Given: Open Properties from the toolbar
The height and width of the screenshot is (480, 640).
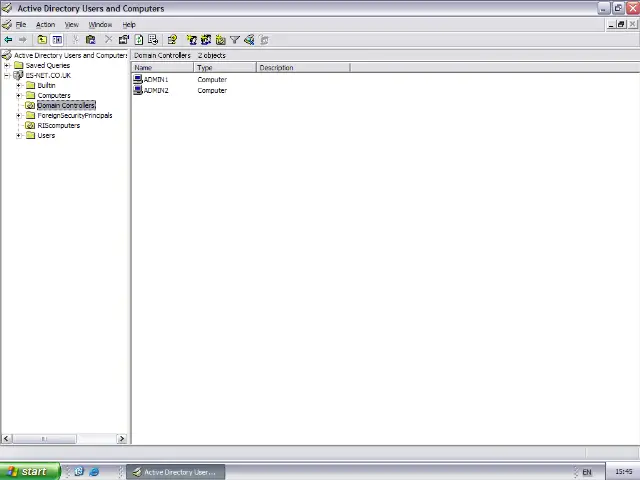Looking at the screenshot, I should coord(124,40).
